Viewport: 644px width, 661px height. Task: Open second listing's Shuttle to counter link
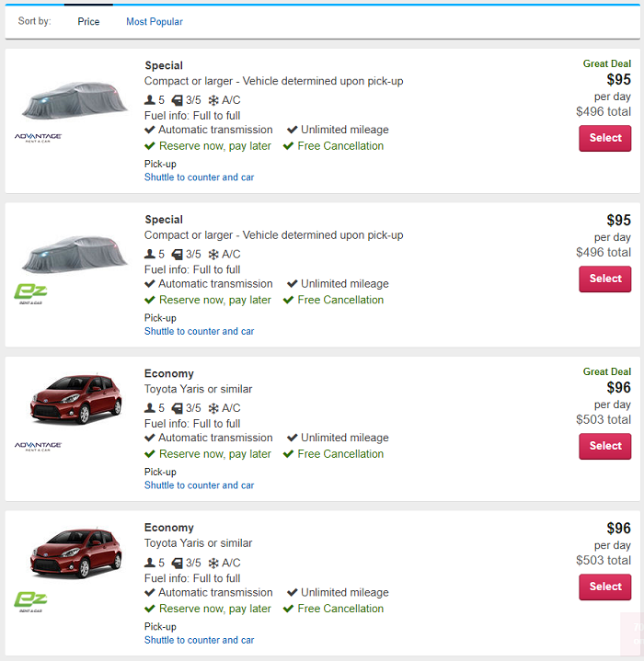point(199,331)
